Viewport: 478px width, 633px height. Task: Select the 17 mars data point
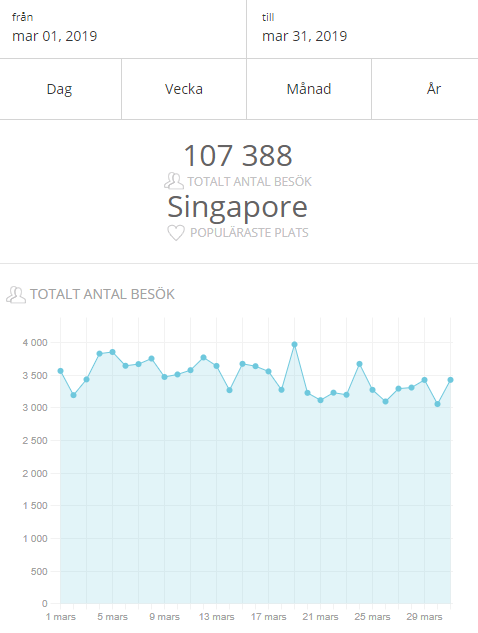pyautogui.click(x=268, y=371)
